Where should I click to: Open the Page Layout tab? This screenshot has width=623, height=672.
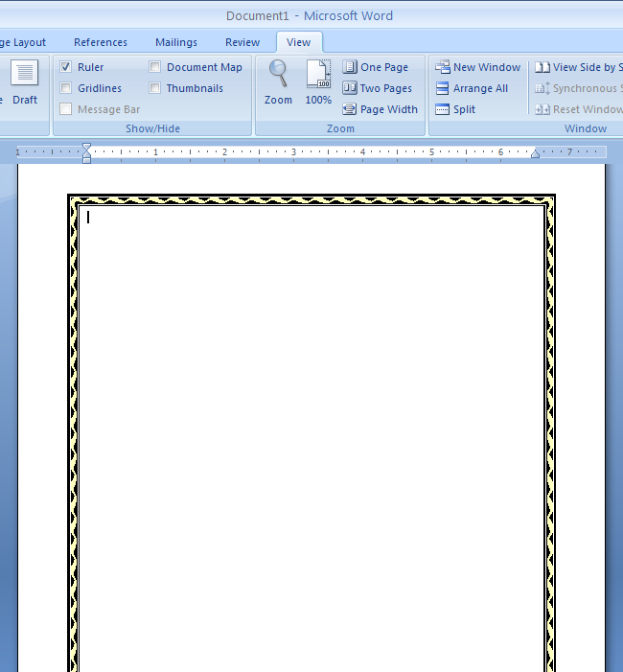(x=23, y=42)
